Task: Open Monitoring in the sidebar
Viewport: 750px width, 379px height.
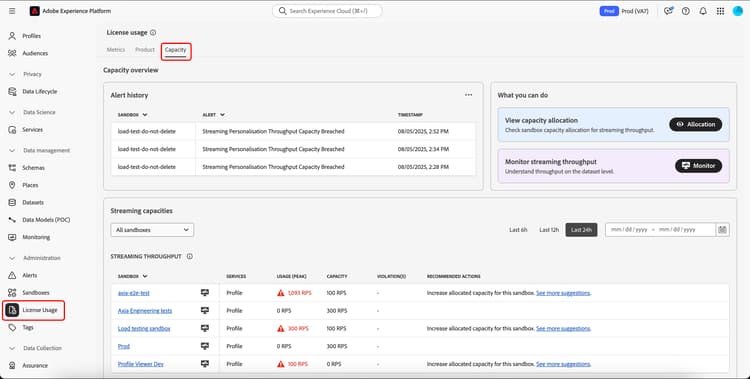Action: click(x=36, y=237)
